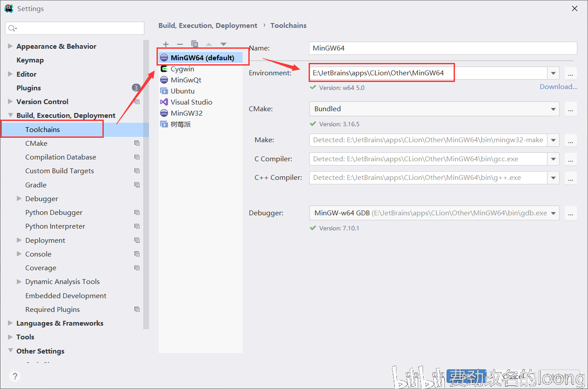Screen dimensions: 588x389
Task: Open the Make dropdown arrow
Action: [553, 140]
